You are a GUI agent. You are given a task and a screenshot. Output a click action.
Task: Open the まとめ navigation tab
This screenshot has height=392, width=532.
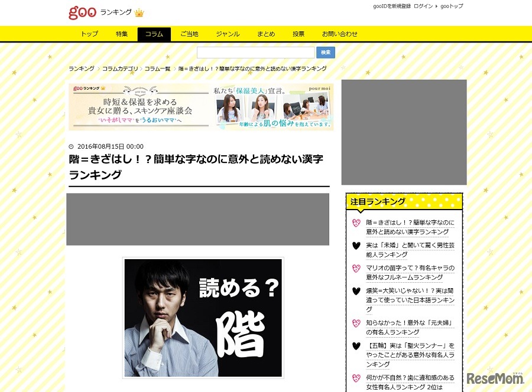coord(266,34)
